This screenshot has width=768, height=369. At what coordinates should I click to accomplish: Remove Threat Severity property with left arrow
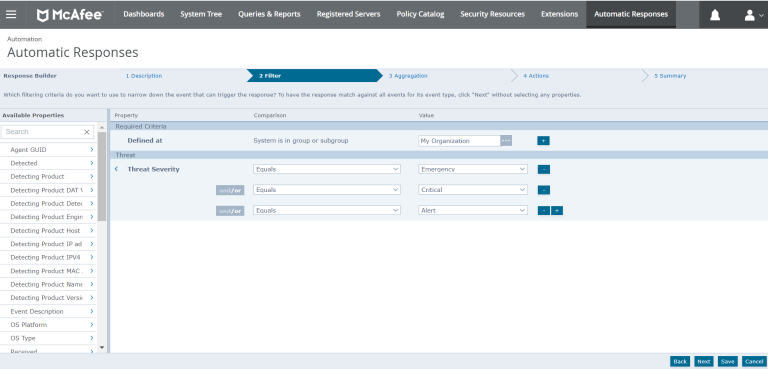pyautogui.click(x=117, y=169)
